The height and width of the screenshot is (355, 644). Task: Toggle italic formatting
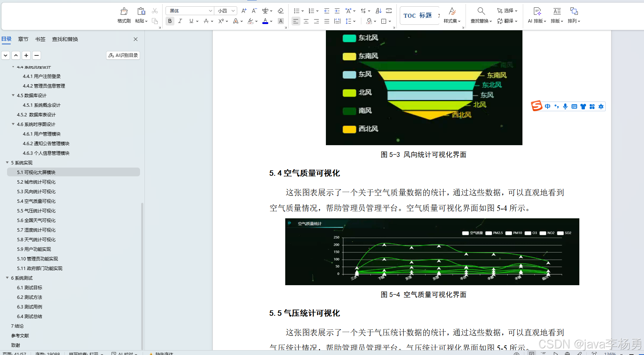coord(180,21)
